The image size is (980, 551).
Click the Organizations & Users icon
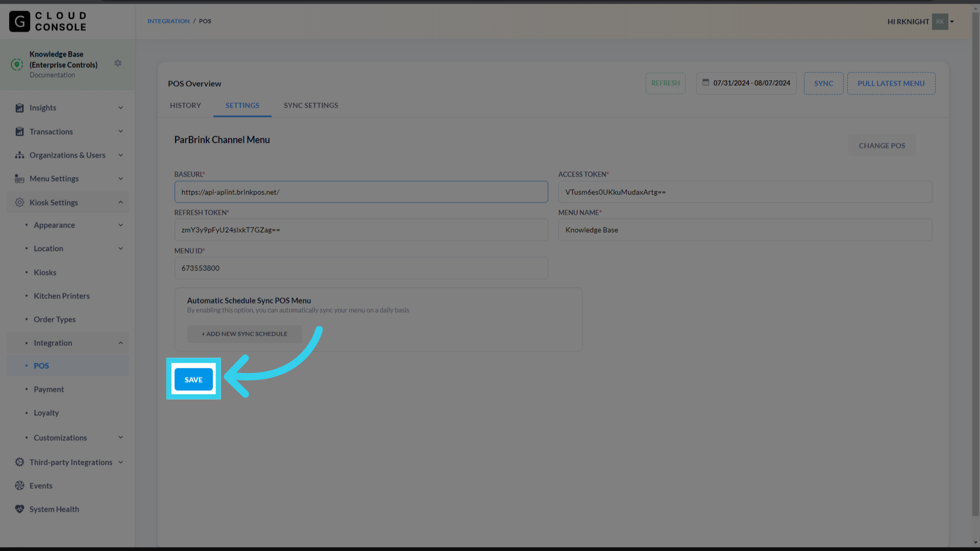(19, 155)
